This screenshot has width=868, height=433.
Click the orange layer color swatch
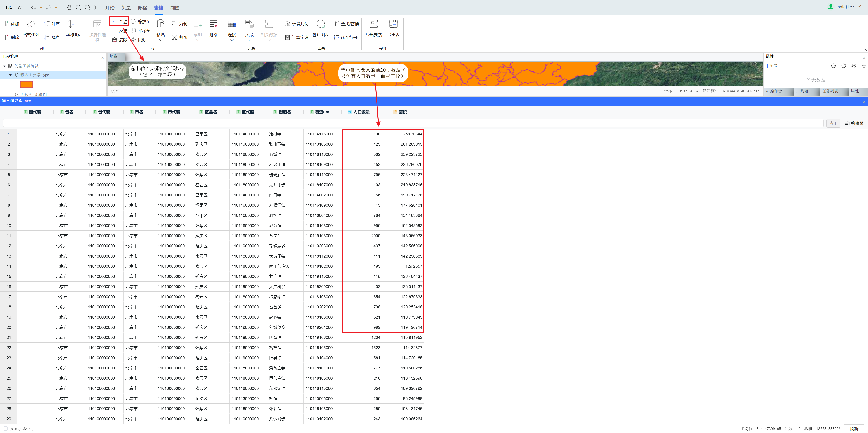coord(26,84)
